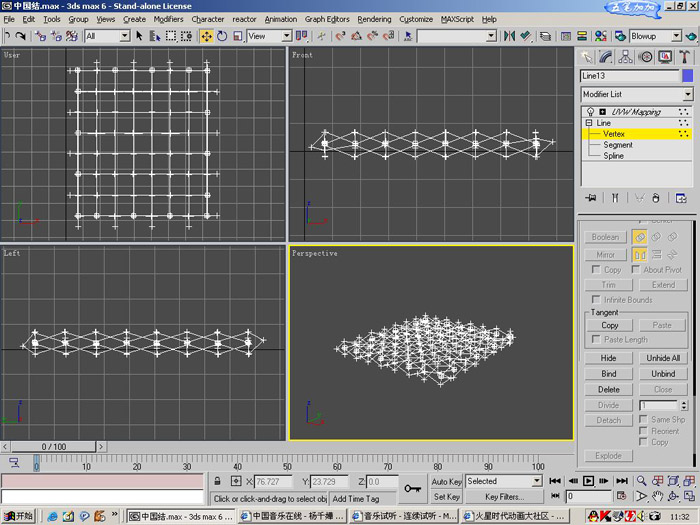
Task: Click the Line13 object color swatch
Action: 688,75
